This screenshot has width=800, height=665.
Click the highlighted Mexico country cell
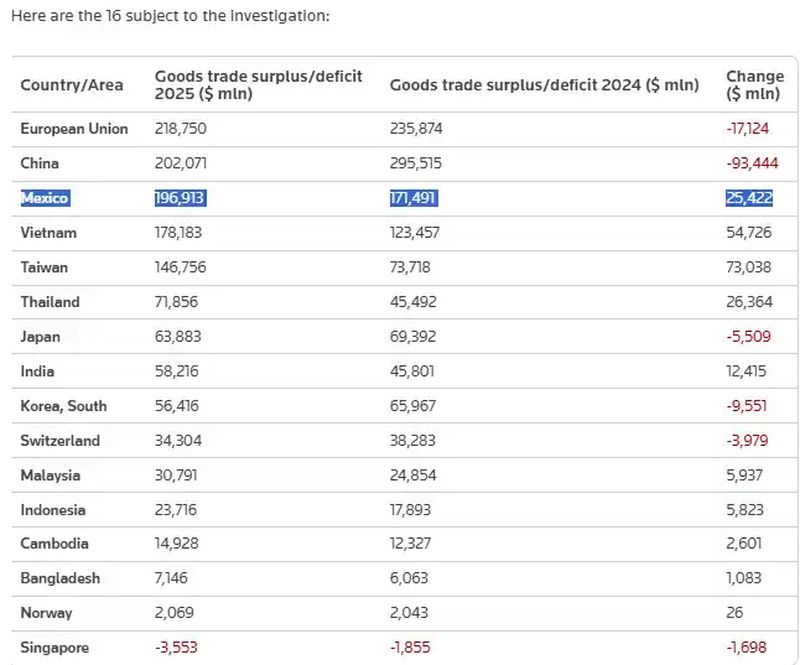[45, 198]
